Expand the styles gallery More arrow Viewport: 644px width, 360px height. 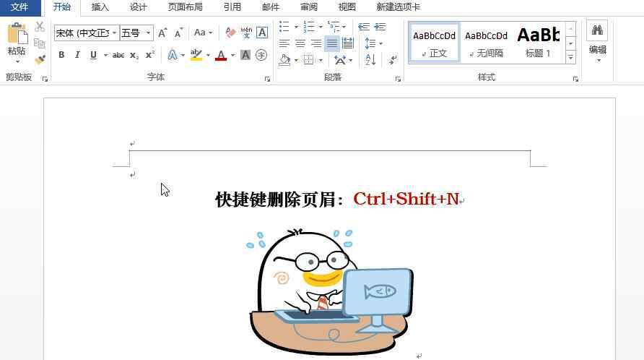571,57
